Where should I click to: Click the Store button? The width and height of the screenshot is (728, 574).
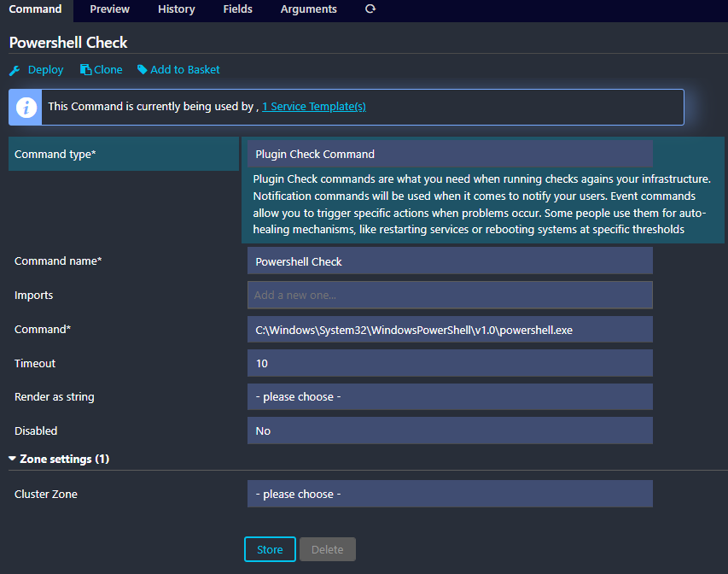270,549
